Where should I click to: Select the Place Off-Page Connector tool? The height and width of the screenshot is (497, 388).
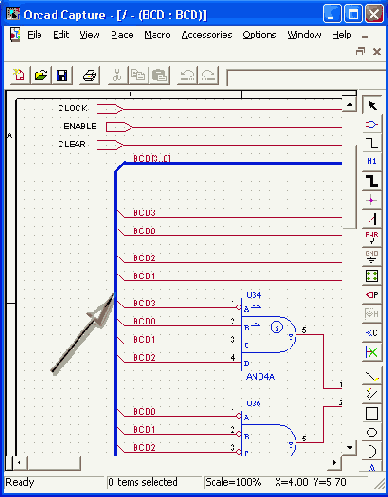[x=372, y=333]
